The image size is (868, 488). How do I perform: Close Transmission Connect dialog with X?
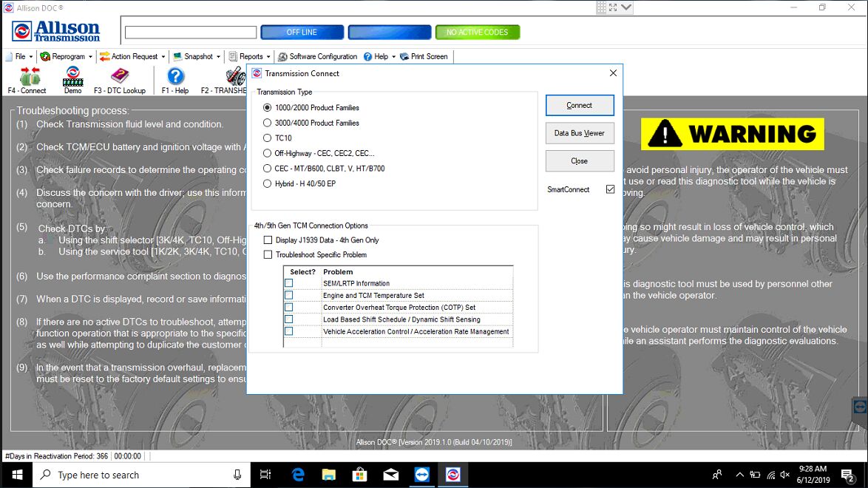pyautogui.click(x=613, y=73)
